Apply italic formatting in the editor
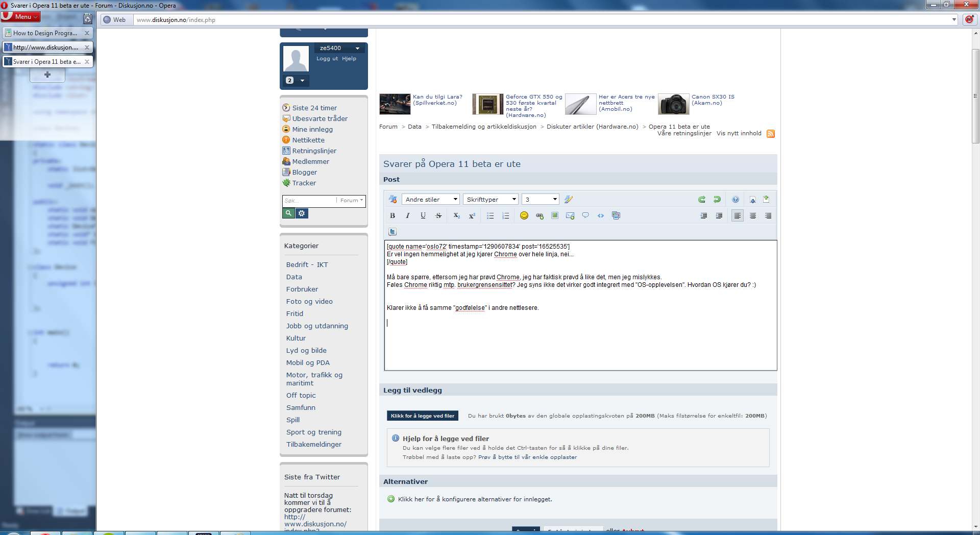 (x=408, y=216)
